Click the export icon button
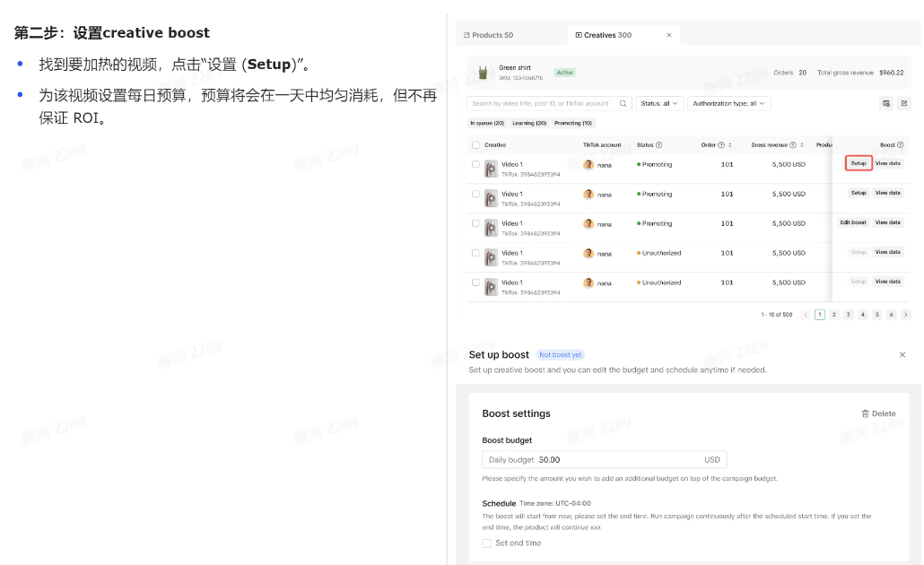 pos(904,104)
